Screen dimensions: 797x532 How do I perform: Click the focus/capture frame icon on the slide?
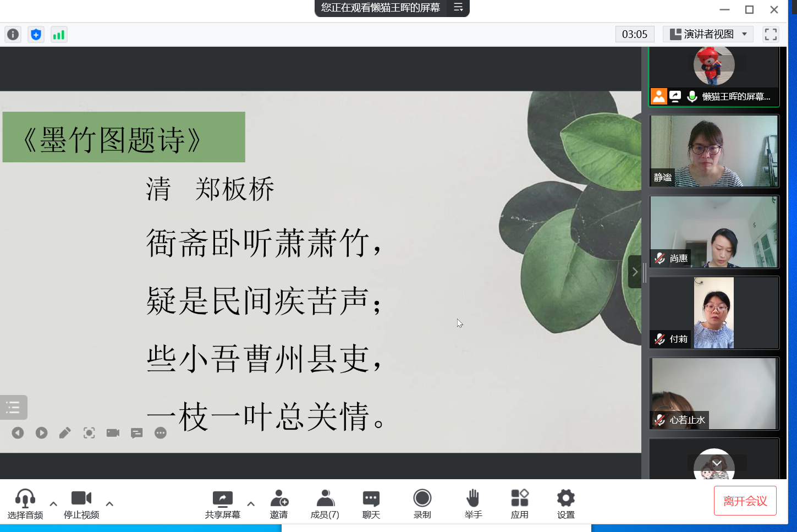click(x=89, y=433)
